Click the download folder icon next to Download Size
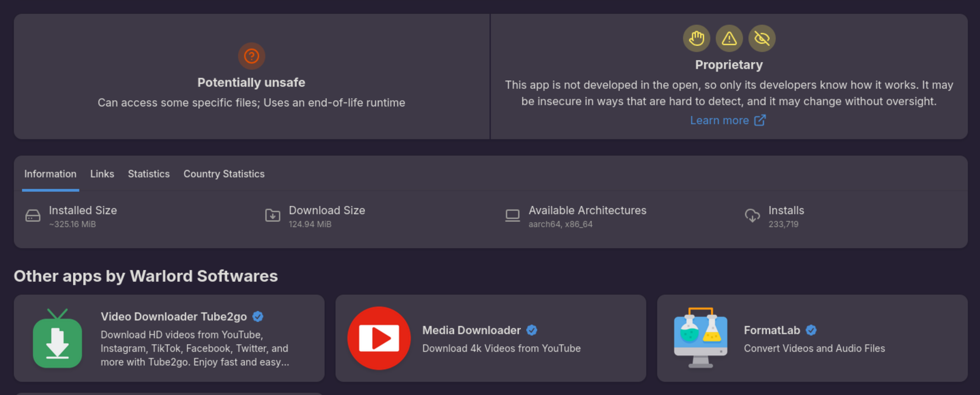This screenshot has height=395, width=980. [272, 215]
